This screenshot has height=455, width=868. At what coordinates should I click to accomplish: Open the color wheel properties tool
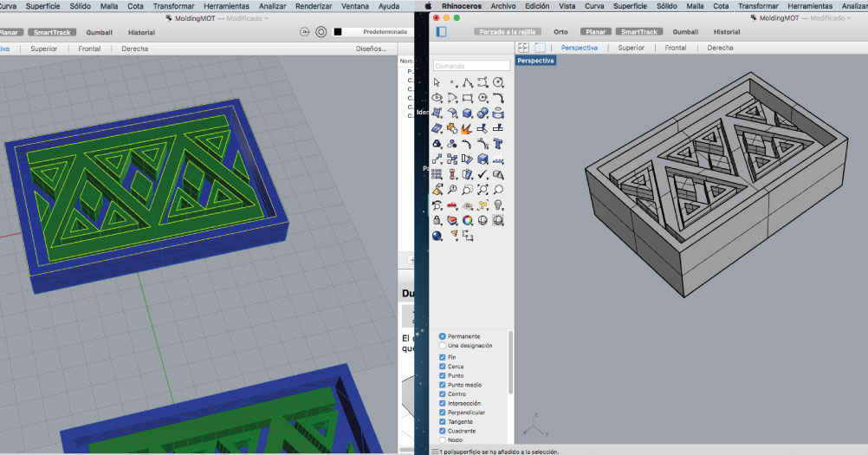coord(467,220)
